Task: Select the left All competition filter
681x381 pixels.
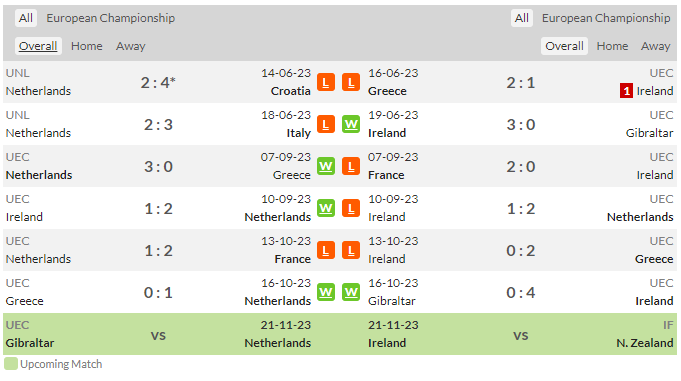Action: click(26, 18)
